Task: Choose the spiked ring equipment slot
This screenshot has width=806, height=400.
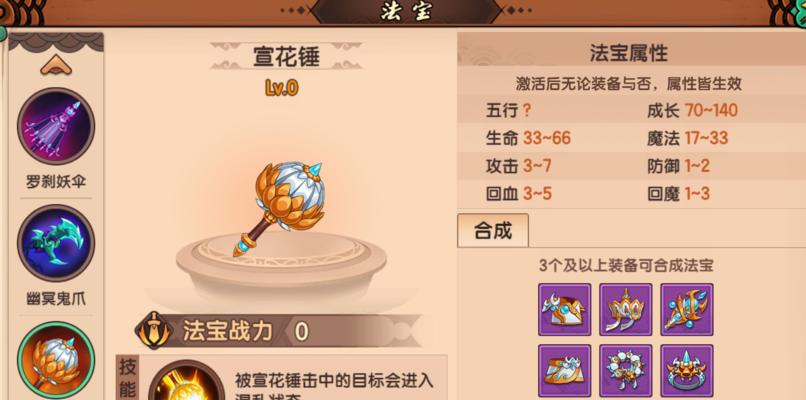Action: click(x=687, y=371)
